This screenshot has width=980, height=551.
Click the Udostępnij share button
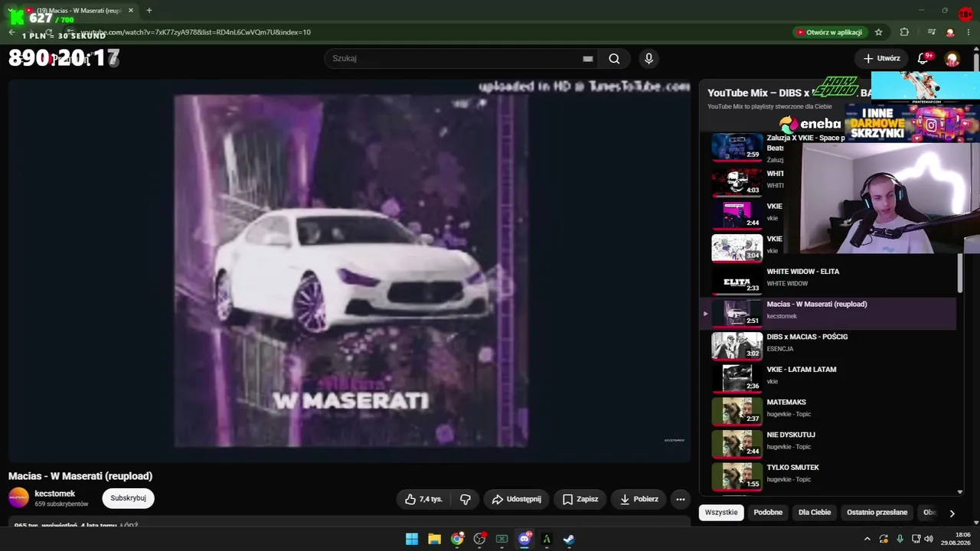[x=516, y=499]
